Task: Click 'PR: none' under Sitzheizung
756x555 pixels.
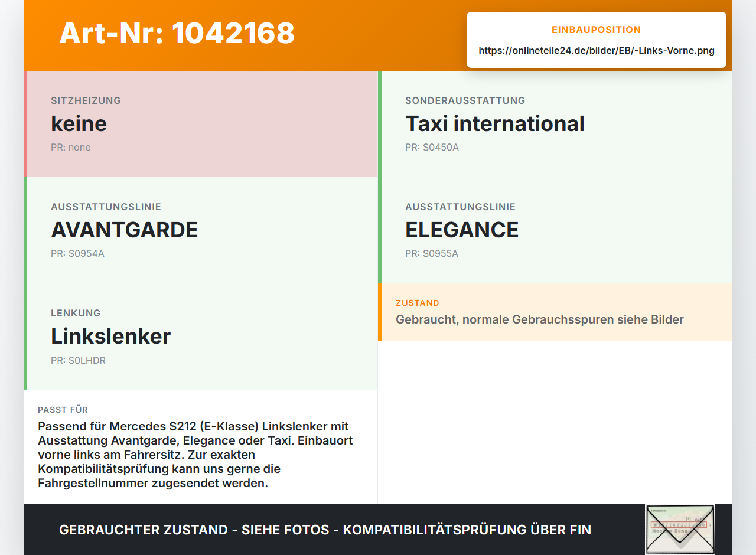Action: pyautogui.click(x=71, y=147)
